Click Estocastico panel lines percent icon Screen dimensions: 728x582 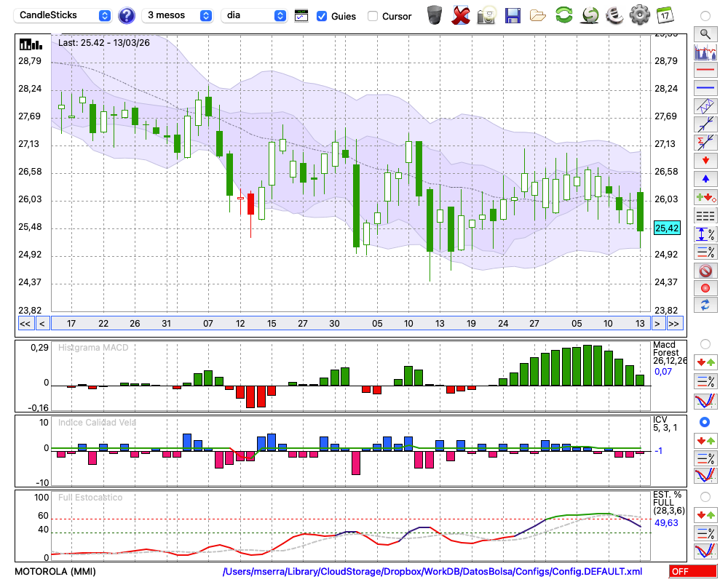click(x=705, y=533)
